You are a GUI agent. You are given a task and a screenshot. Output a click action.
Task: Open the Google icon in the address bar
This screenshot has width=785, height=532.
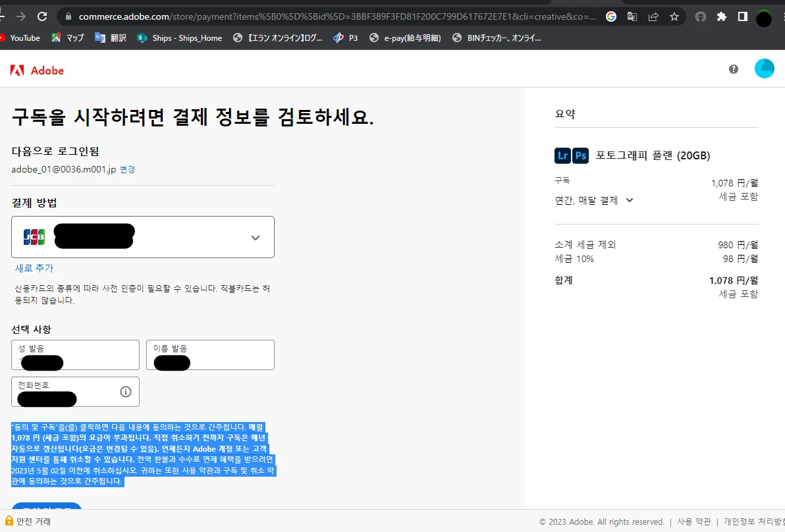pos(610,16)
